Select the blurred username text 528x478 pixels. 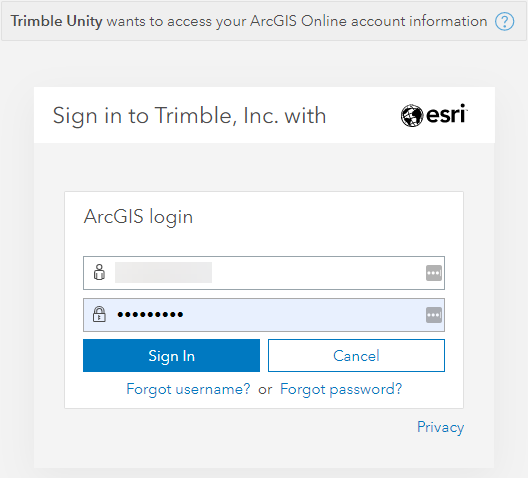point(163,272)
